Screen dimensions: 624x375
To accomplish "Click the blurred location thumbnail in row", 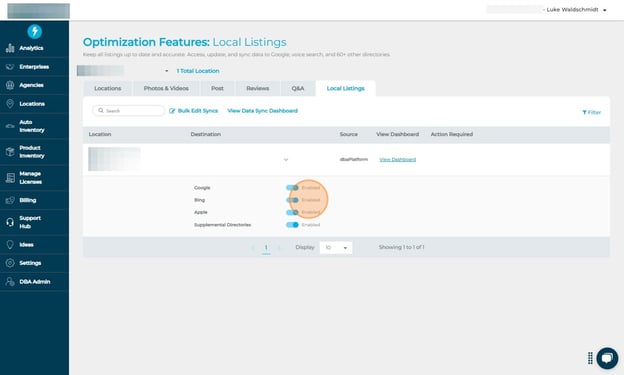I will coord(114,159).
